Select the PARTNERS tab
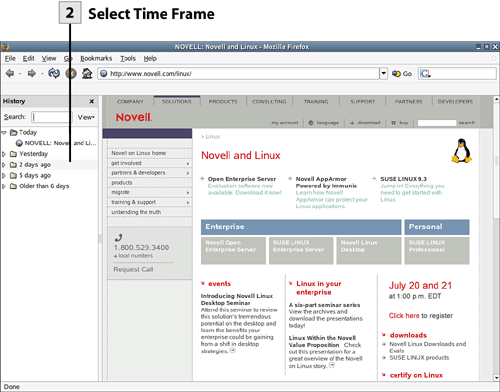The width and height of the screenshot is (500, 392). (408, 102)
